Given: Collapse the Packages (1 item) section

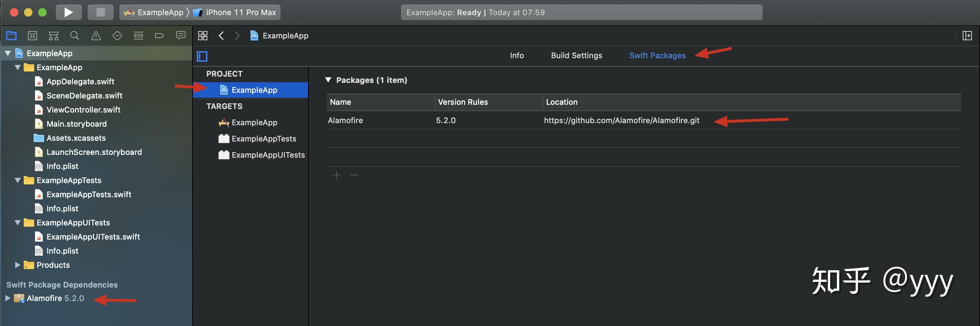Looking at the screenshot, I should (x=328, y=80).
